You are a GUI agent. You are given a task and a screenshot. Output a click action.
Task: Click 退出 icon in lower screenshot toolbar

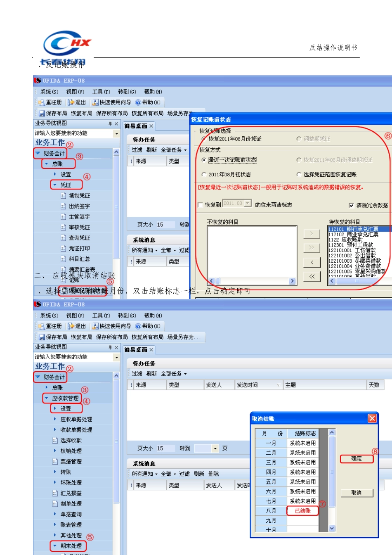tap(71, 326)
